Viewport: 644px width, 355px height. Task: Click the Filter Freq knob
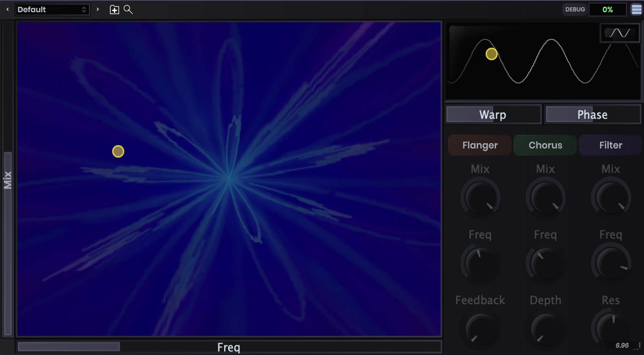tap(611, 263)
